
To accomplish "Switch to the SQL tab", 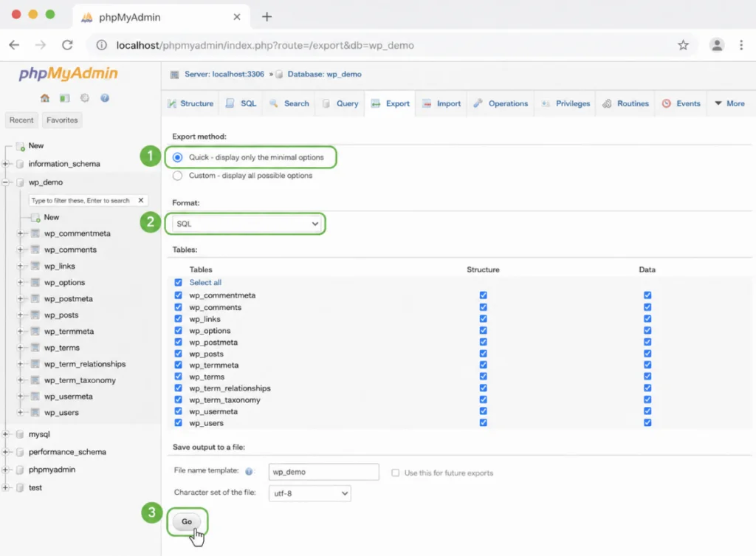I will tap(241, 103).
